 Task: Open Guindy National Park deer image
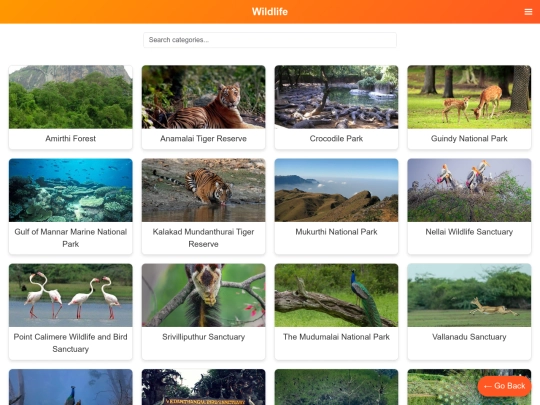[x=469, y=97]
